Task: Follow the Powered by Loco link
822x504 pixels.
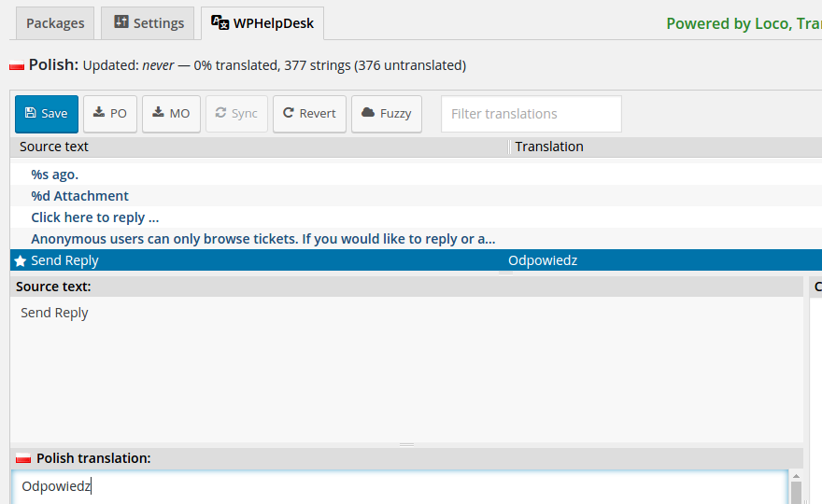Action: click(744, 23)
